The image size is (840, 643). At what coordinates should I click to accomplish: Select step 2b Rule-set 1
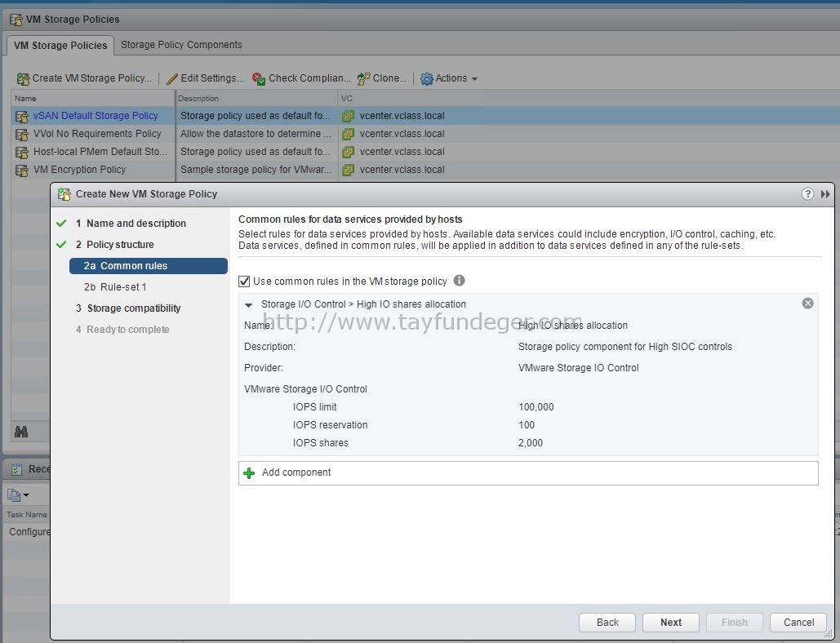tap(115, 287)
